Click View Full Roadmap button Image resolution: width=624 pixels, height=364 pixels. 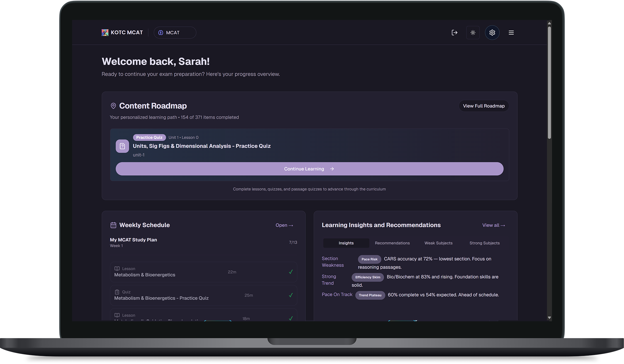pyautogui.click(x=484, y=106)
